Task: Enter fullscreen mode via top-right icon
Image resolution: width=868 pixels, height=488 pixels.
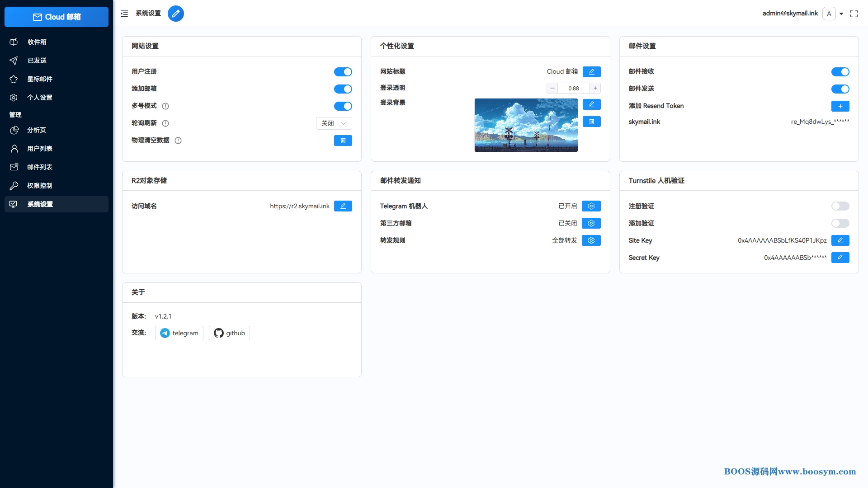Action: [x=854, y=14]
